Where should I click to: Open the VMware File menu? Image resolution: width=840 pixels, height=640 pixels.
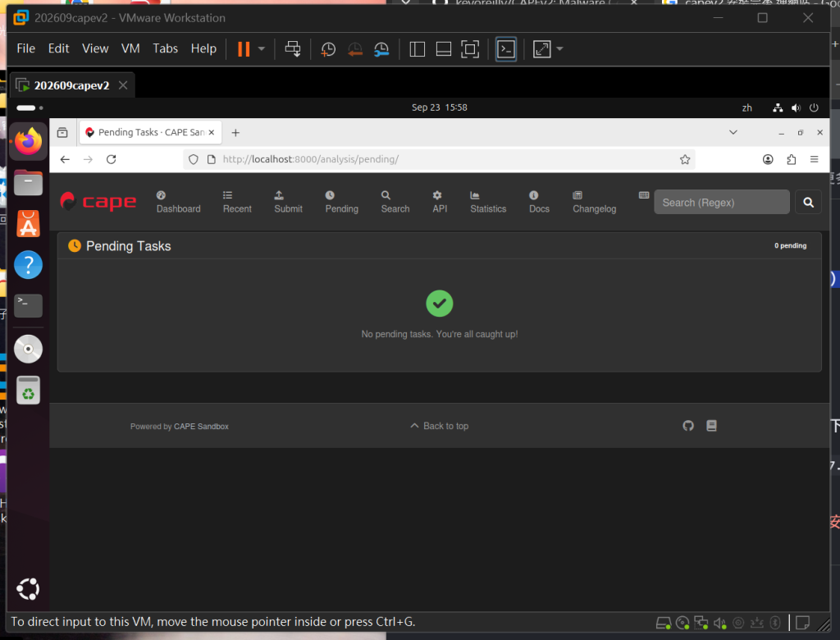click(25, 48)
